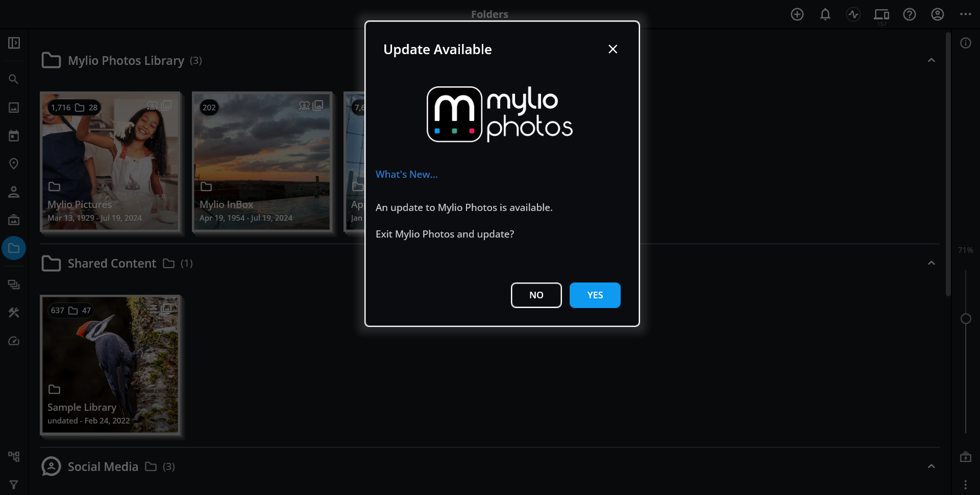The width and height of the screenshot is (980, 495).
Task: Click the thumbnail size slider handle
Action: (965, 319)
